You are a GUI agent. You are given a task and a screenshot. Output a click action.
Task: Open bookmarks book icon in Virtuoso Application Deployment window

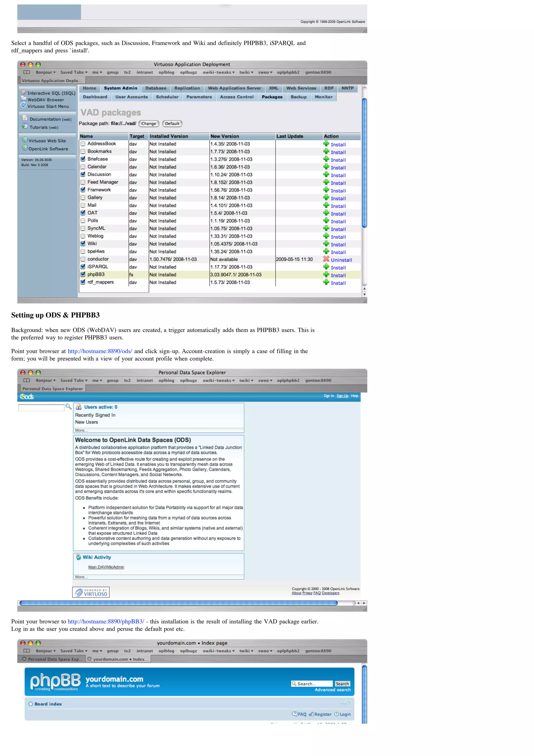27,72
